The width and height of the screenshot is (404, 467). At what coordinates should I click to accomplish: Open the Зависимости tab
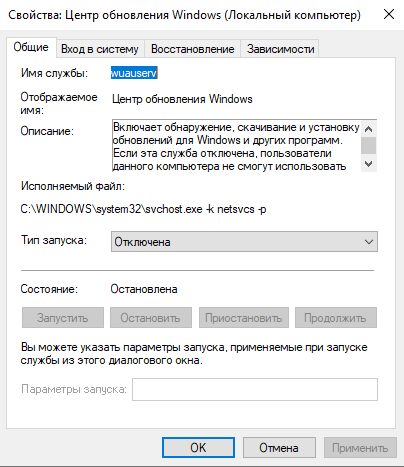pyautogui.click(x=280, y=49)
